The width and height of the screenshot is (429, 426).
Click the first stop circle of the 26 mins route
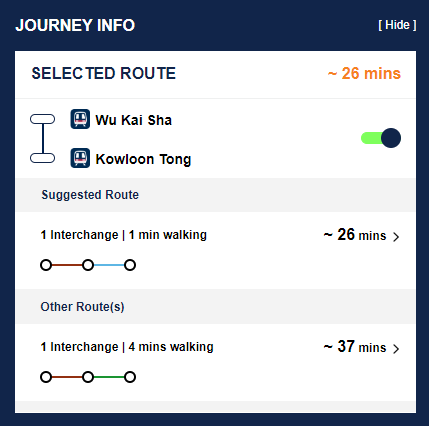[x=46, y=265]
